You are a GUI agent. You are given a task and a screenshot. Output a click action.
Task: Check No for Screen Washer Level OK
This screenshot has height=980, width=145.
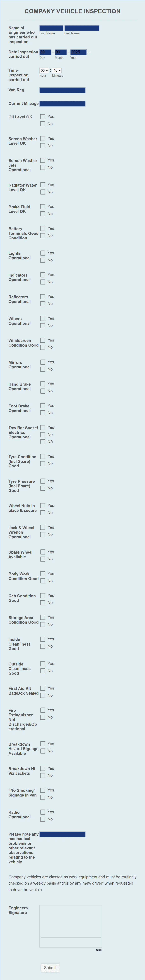[x=43, y=146]
